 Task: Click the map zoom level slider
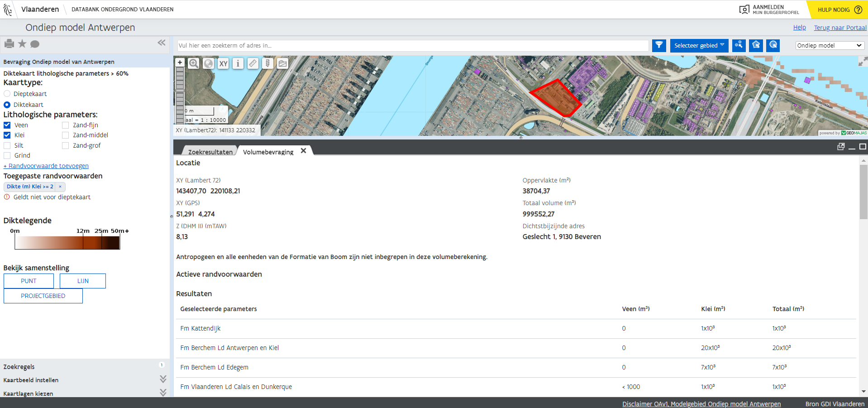pyautogui.click(x=180, y=95)
